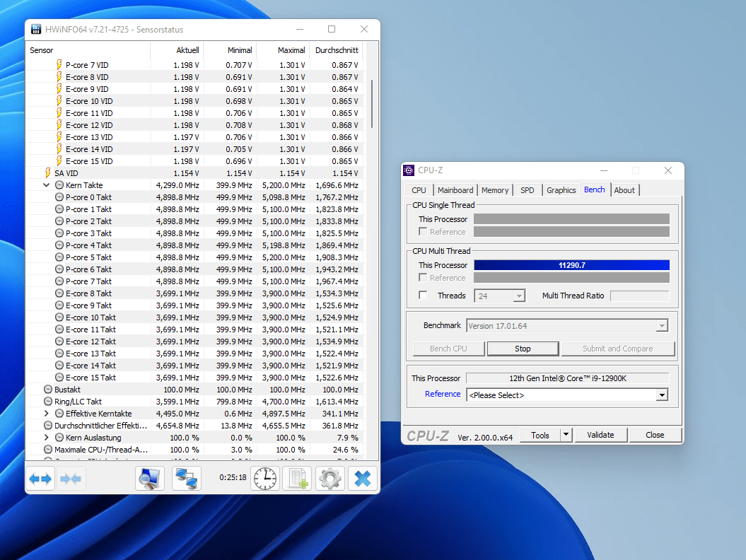Click the lightning icon of SA VID row
The height and width of the screenshot is (560, 746).
point(47,173)
